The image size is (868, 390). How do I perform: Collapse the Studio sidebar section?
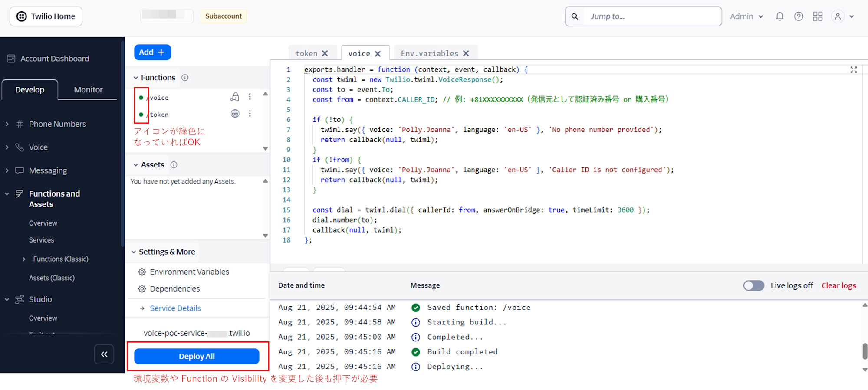[x=7, y=299]
